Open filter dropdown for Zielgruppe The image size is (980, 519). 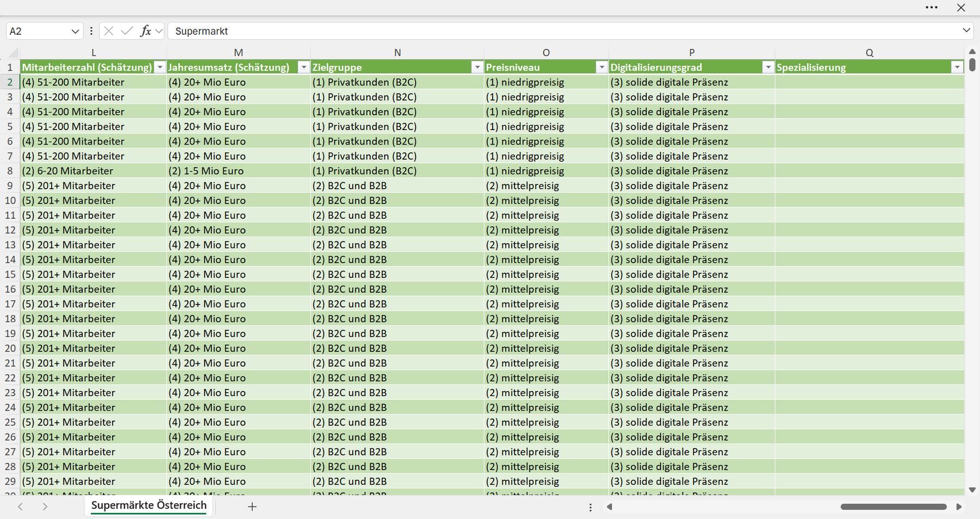coord(477,67)
